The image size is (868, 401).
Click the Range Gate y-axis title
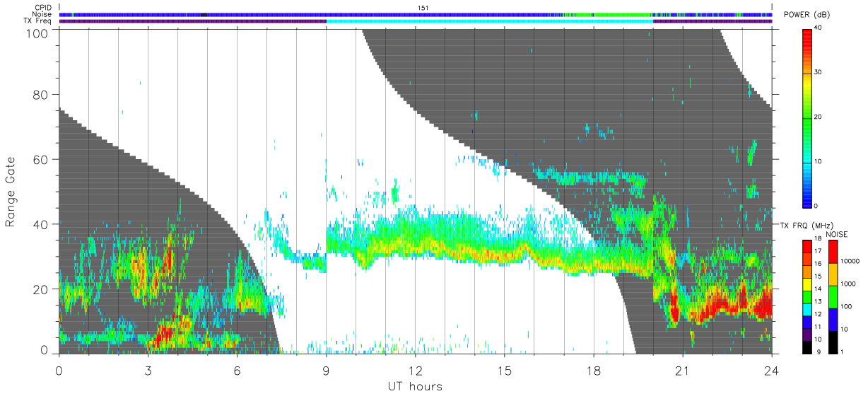(11, 192)
